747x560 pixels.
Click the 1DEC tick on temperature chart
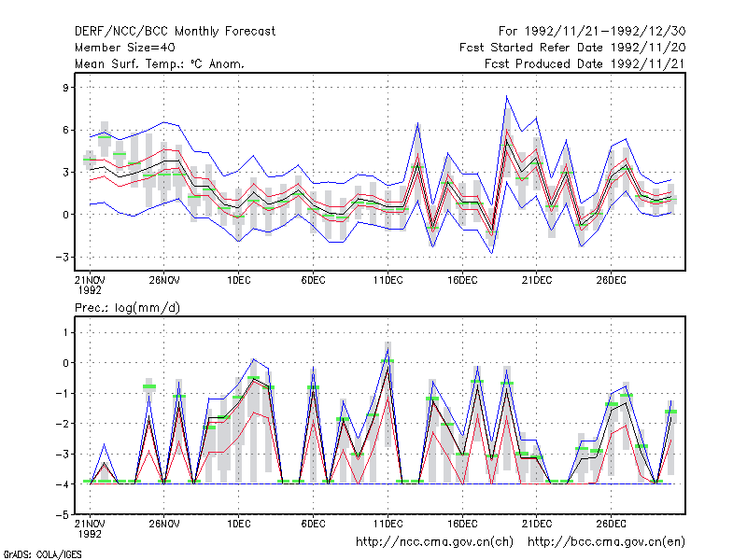[x=239, y=280]
